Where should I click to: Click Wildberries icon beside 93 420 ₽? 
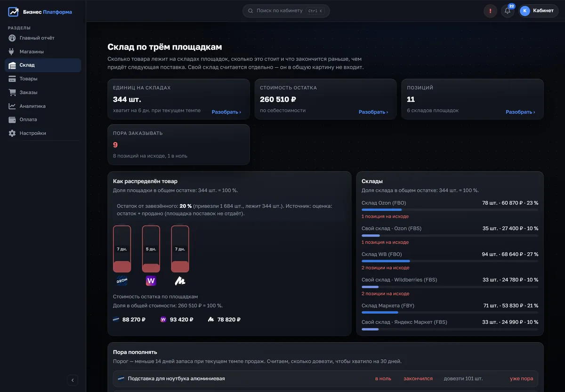coord(163,320)
